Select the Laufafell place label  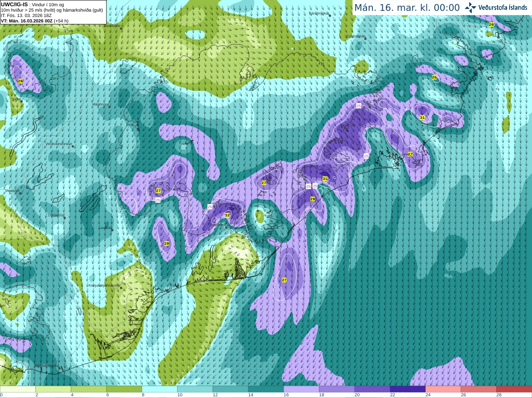click(x=105, y=228)
